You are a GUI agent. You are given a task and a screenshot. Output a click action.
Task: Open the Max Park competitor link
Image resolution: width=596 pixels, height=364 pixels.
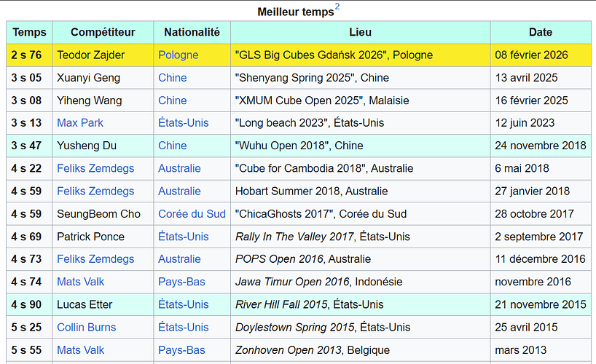point(80,123)
